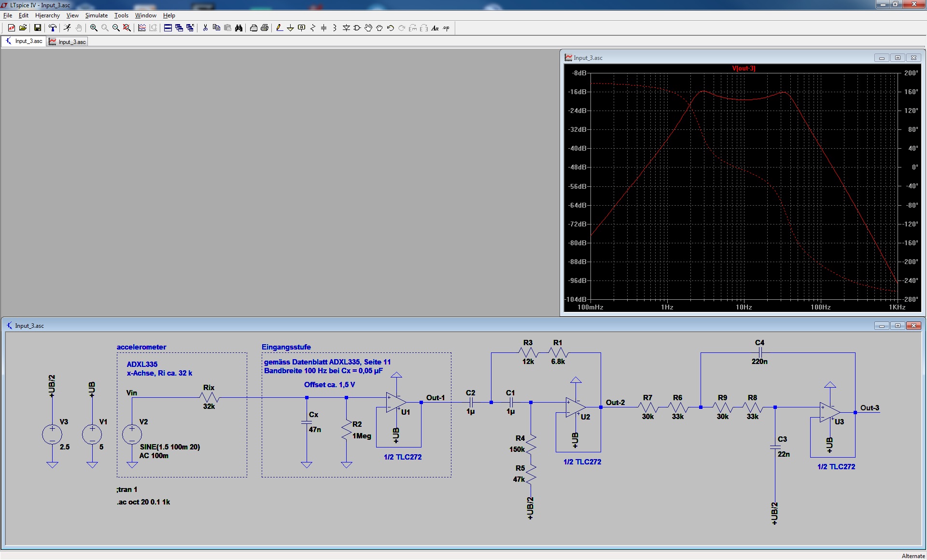Switch to the waveform Input_3.asc tab

68,42
